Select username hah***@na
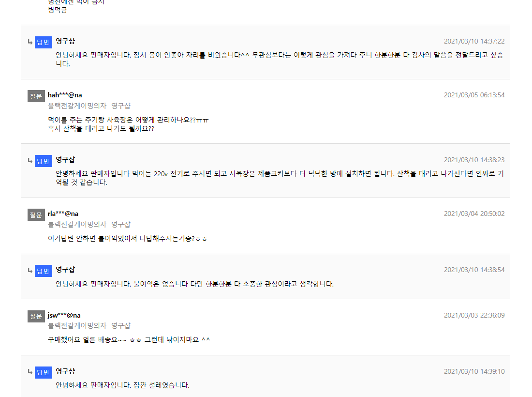Image resolution: width=532 pixels, height=397 pixels. [x=65, y=95]
